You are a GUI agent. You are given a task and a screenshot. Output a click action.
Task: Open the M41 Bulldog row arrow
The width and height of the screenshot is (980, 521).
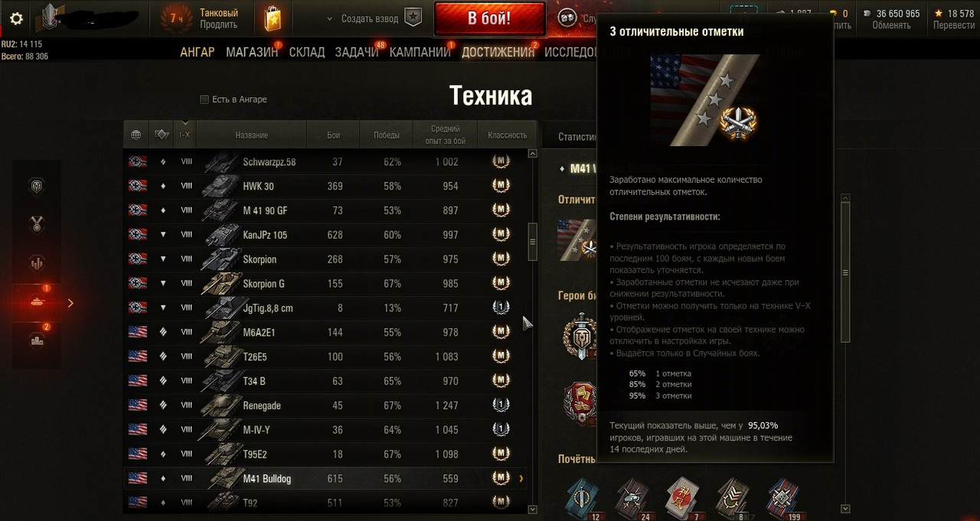(521, 479)
